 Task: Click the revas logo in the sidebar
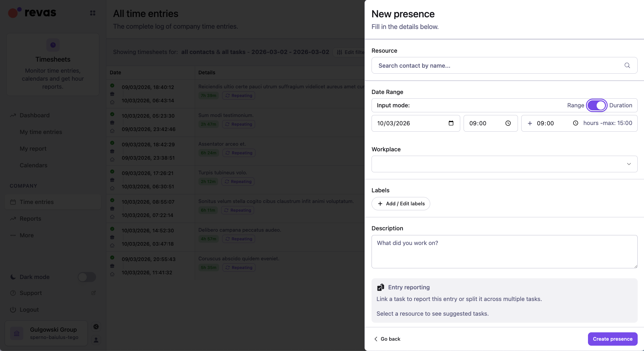click(x=32, y=13)
